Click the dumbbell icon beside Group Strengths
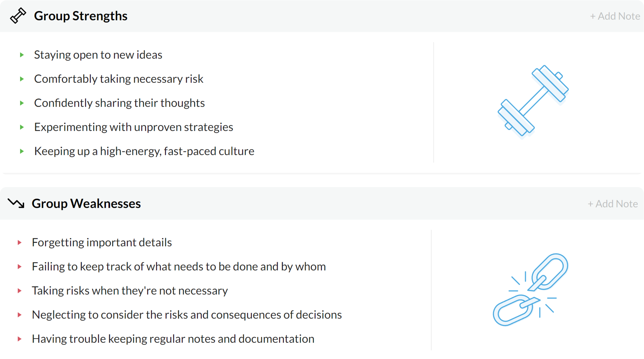644x359 pixels. 18,16
